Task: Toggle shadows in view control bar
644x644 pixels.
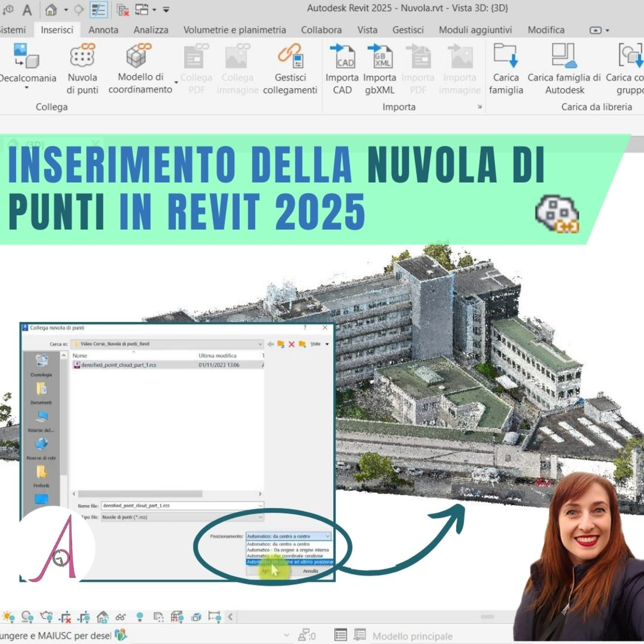Action: coord(27,617)
